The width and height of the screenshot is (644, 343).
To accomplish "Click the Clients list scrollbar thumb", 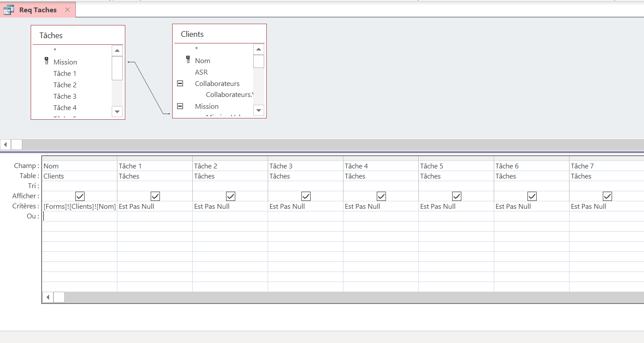I will [258, 61].
